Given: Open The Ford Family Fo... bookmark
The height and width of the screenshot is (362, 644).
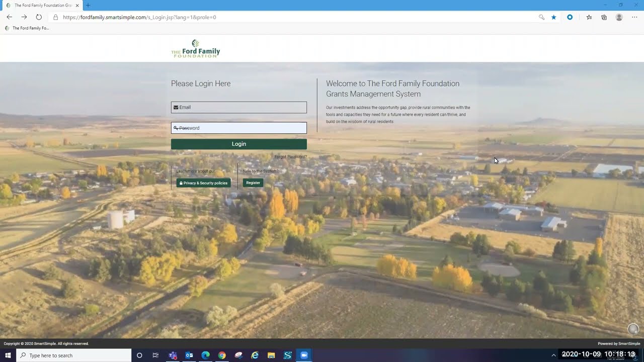Looking at the screenshot, I should 27,28.
